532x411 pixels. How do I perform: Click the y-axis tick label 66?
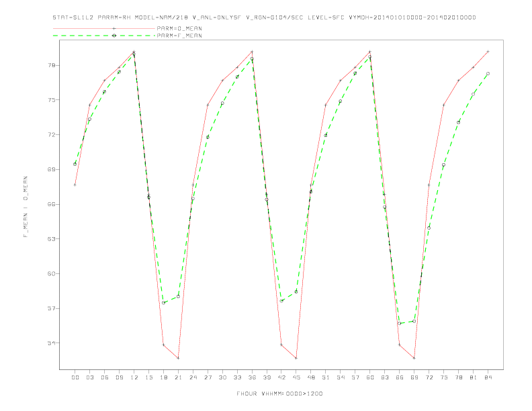(x=51, y=204)
